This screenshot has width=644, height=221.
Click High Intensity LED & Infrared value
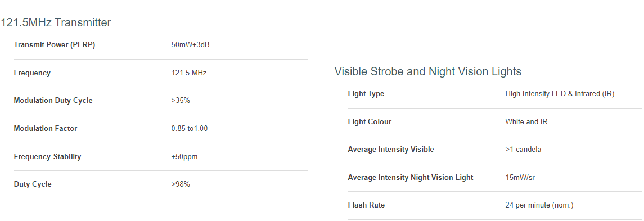click(x=560, y=94)
